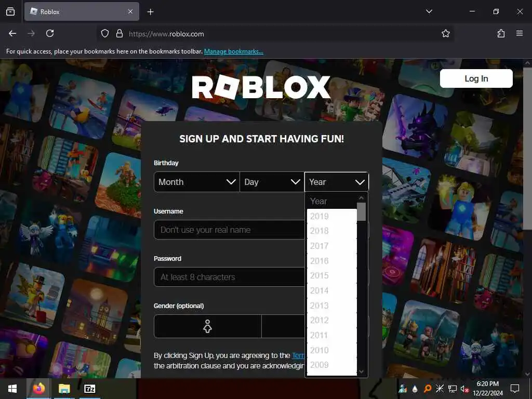This screenshot has width=532, height=399.
Task: Select the Roblox browser tab
Action: pos(82,11)
